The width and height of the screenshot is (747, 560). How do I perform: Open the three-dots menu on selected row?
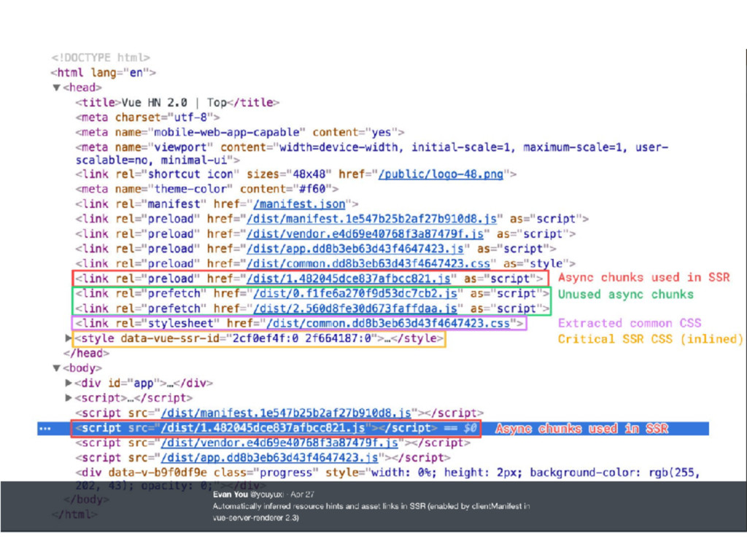44,429
